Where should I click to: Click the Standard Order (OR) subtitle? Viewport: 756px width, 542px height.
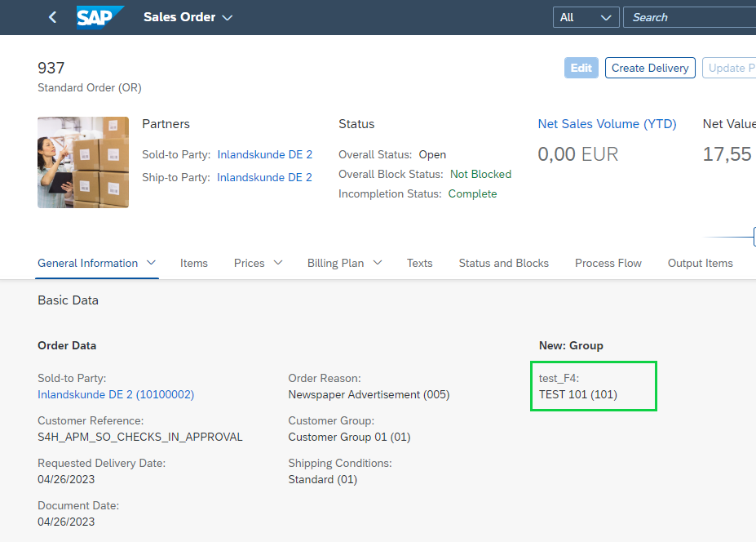90,88
